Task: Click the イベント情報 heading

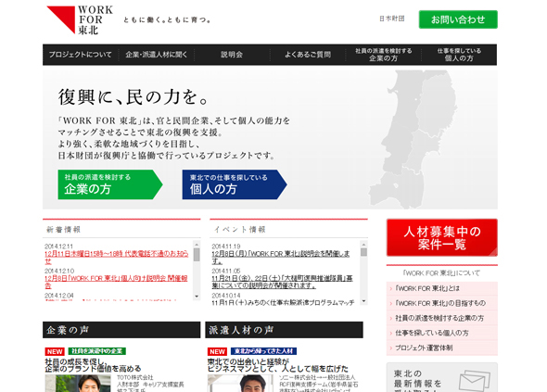Action: (x=240, y=230)
